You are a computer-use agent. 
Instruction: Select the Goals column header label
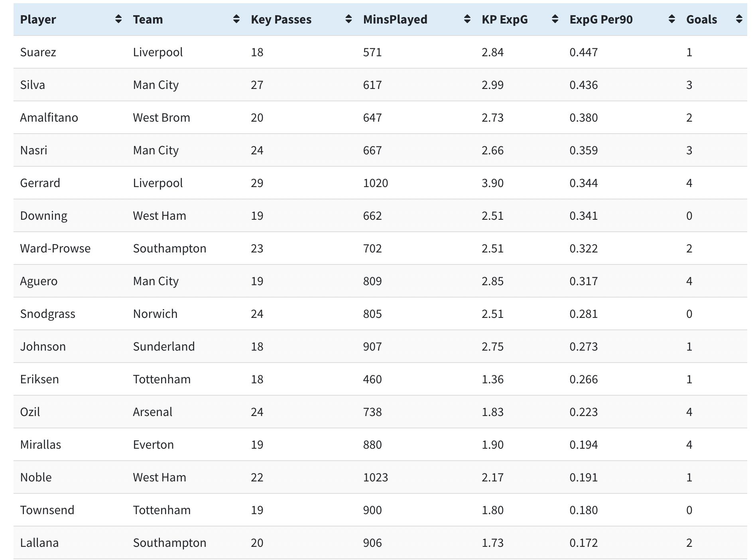(701, 20)
